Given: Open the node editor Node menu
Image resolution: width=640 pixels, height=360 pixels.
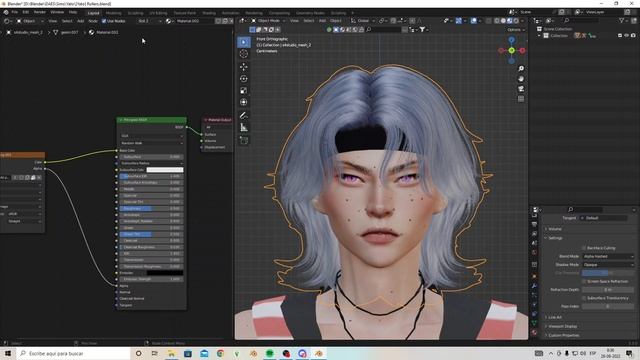Looking at the screenshot, I should 93,21.
